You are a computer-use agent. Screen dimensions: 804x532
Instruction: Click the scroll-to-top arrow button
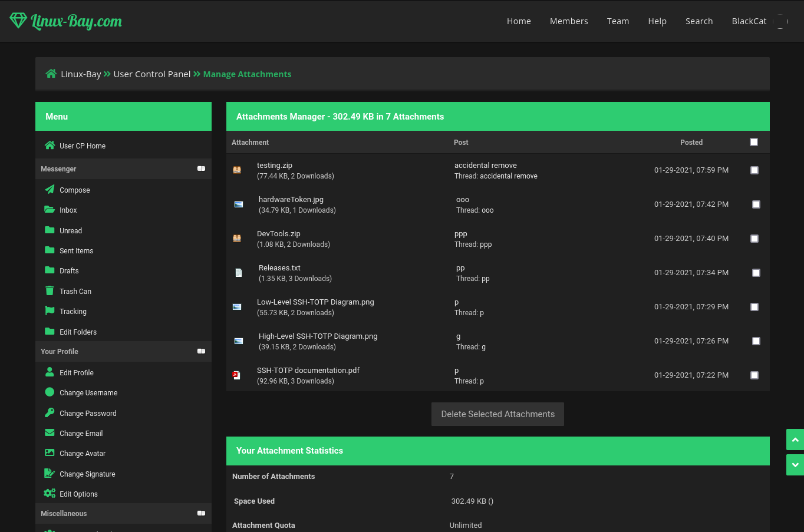(795, 440)
